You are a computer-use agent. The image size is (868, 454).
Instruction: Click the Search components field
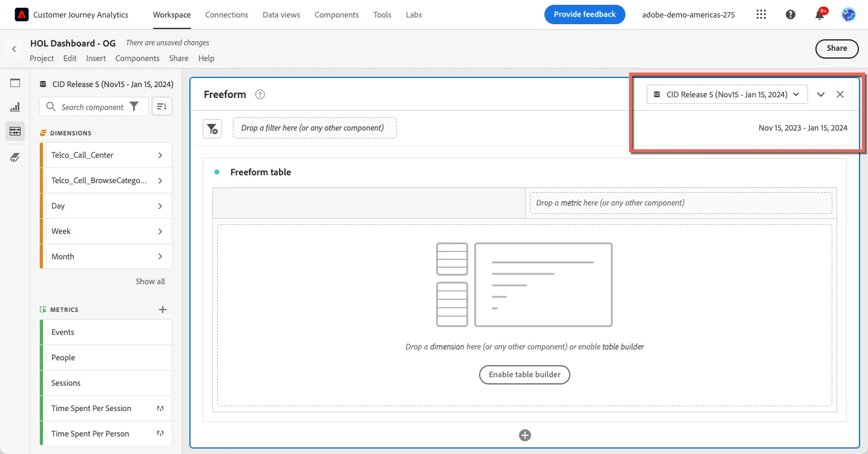point(93,107)
